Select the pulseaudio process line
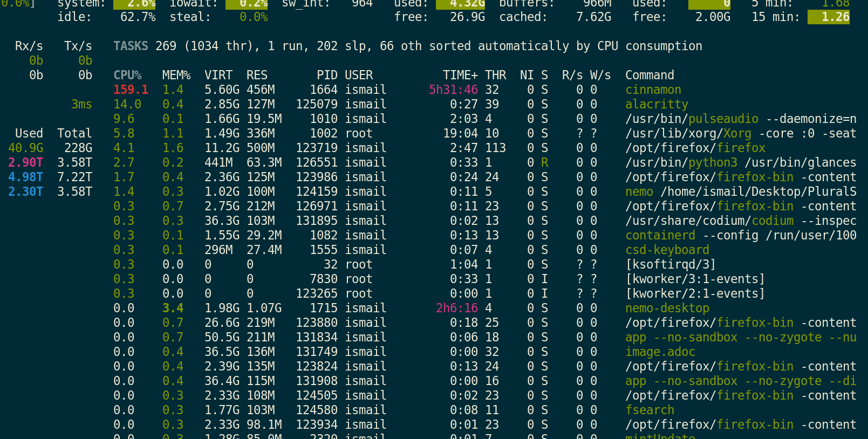The width and height of the screenshot is (868, 439). 485,119
